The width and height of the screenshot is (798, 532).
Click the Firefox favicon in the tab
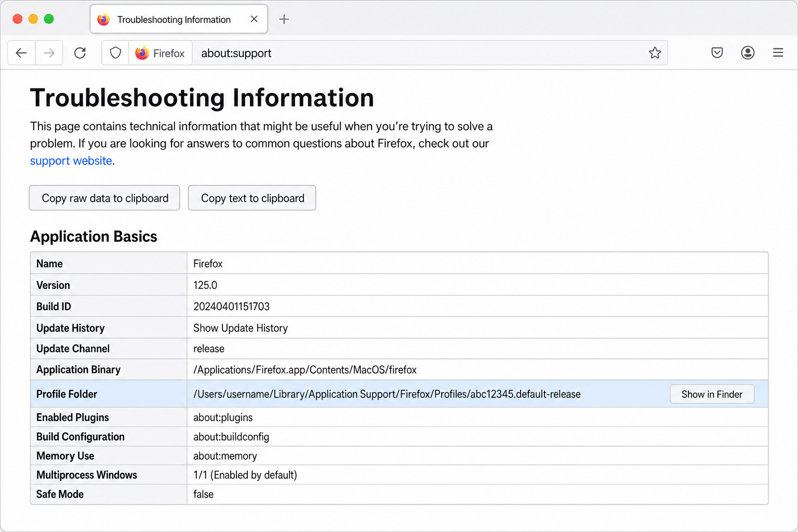point(104,20)
